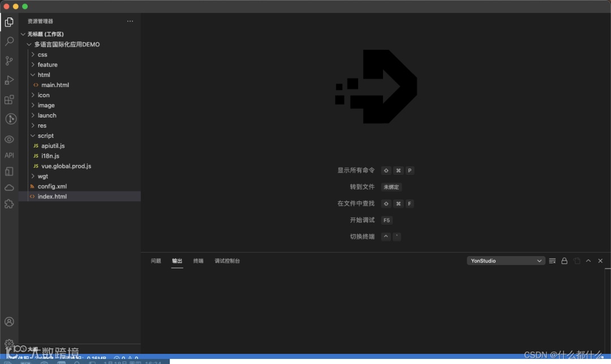The height and width of the screenshot is (364, 611).
Task: Open the Manage gear icon
Action: pos(9,343)
